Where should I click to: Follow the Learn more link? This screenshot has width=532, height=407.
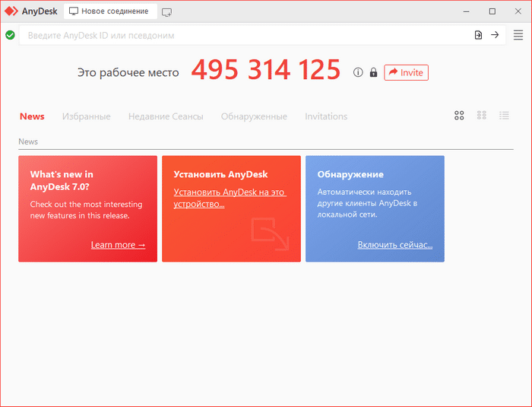click(x=118, y=245)
